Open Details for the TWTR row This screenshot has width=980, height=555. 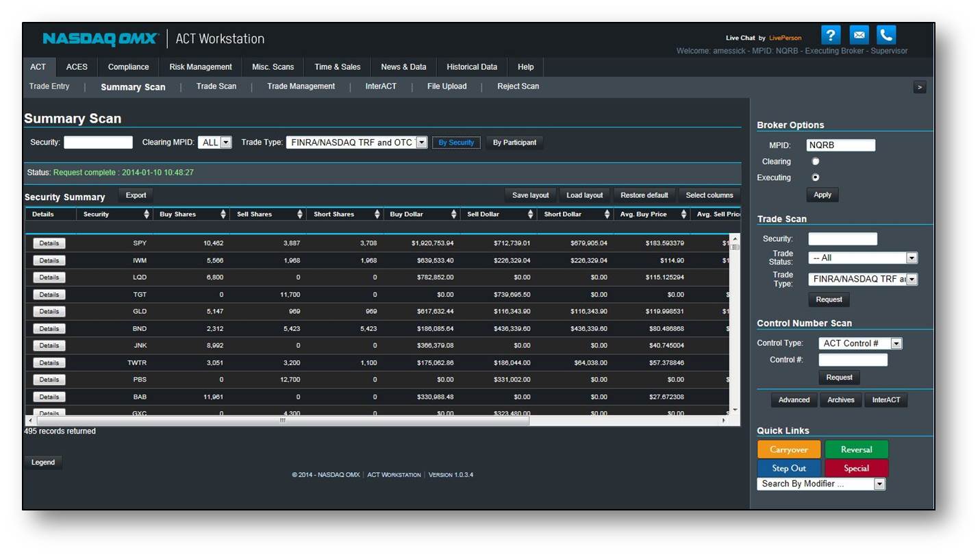pyautogui.click(x=49, y=362)
